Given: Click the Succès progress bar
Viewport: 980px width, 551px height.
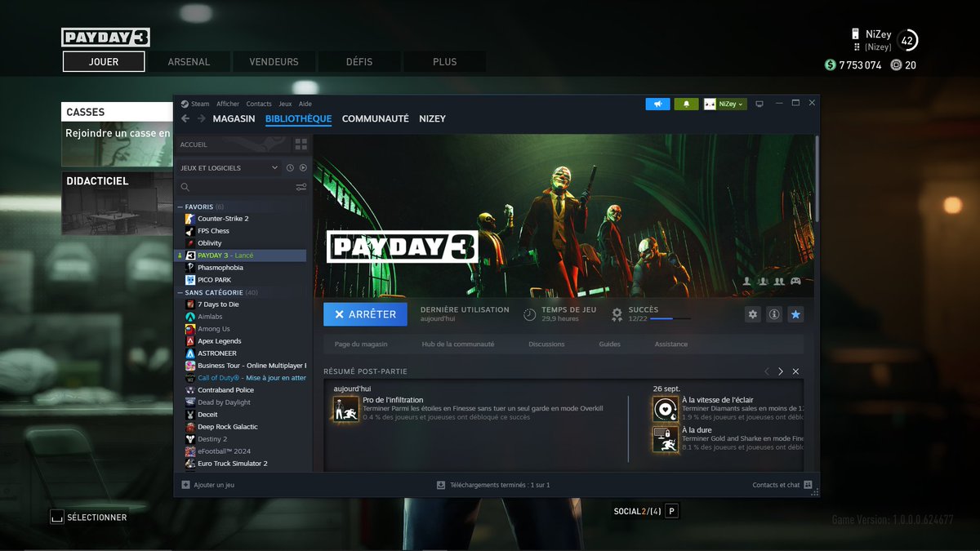Looking at the screenshot, I should pyautogui.click(x=670, y=318).
